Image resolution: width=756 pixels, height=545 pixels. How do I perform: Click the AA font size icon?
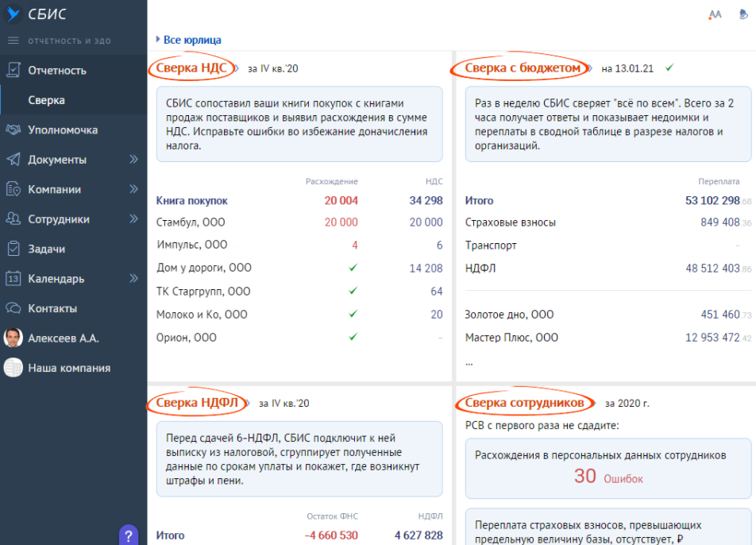(715, 14)
